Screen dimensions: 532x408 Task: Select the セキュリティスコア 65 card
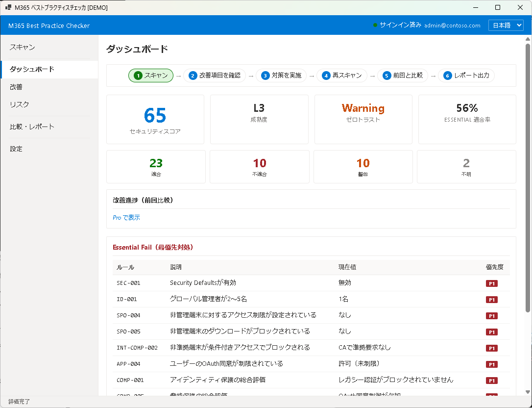pos(155,119)
